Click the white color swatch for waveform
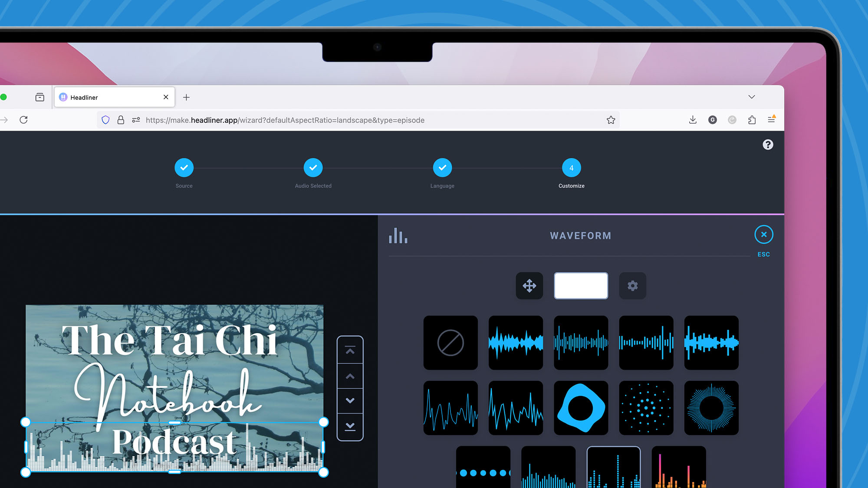This screenshot has width=868, height=488. [581, 286]
